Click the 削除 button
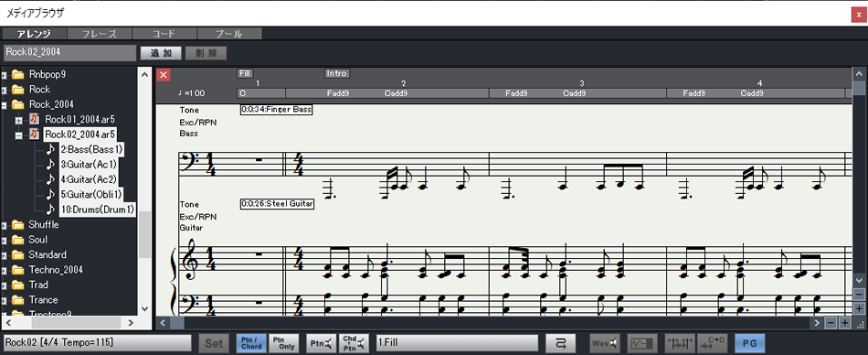This screenshot has width=868, height=355. (206, 53)
